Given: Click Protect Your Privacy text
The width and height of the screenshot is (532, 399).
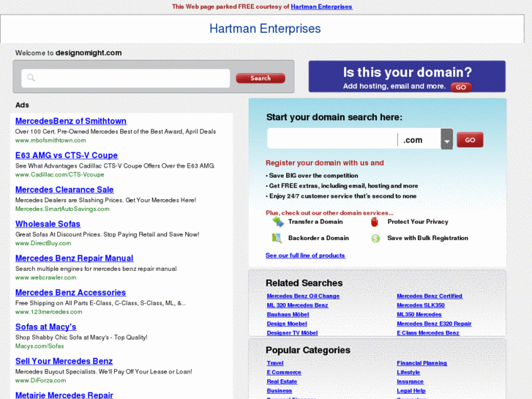Looking at the screenshot, I should (418, 222).
